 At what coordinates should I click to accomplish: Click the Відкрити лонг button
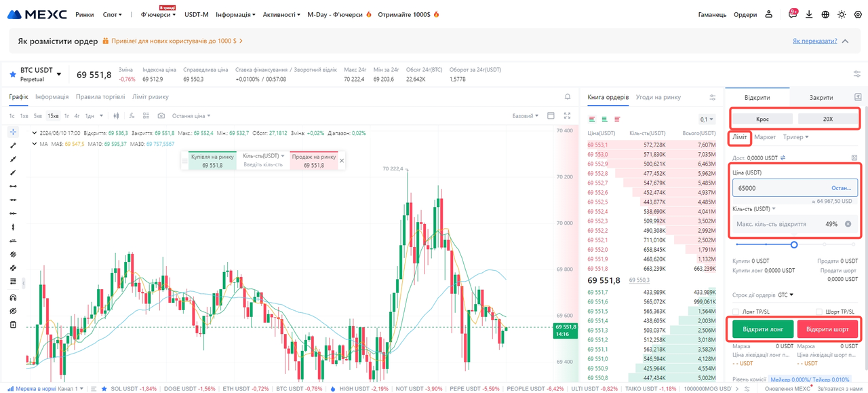(x=763, y=329)
